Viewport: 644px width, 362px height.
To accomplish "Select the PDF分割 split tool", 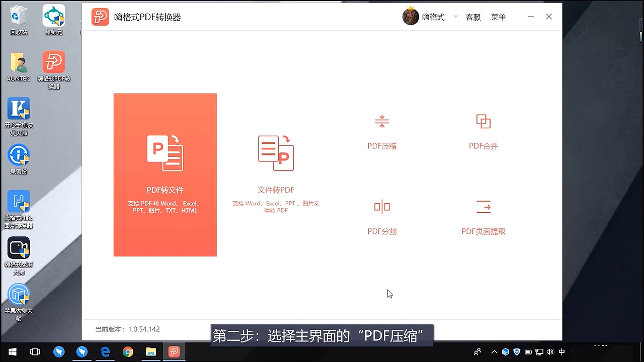I will pos(381,216).
